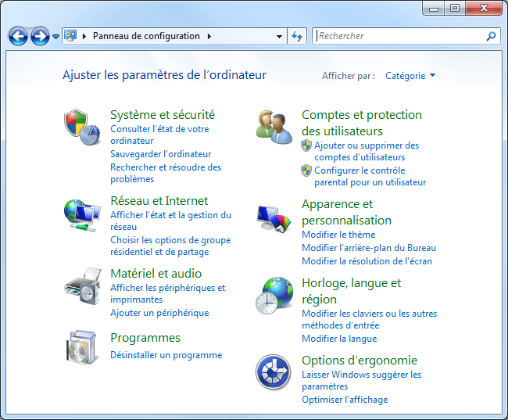Viewport: 508px width, 420px height.
Task: Click the Horloge globe and clock icon
Action: pos(274,296)
